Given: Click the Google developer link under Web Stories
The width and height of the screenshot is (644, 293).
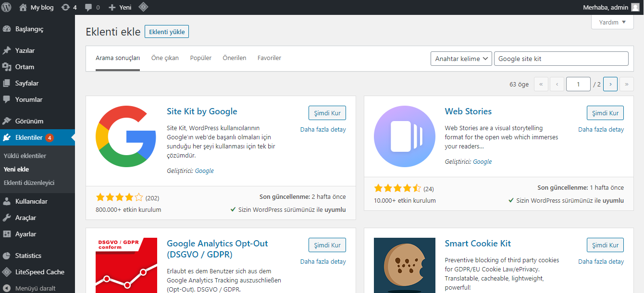Looking at the screenshot, I should [483, 162].
